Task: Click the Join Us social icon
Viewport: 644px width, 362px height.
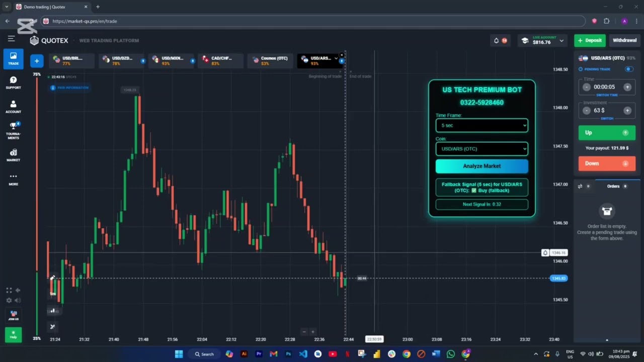Action: click(x=13, y=315)
